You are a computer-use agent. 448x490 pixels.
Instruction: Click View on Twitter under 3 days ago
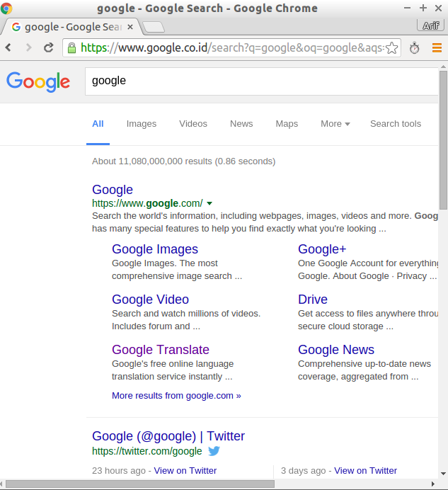tap(365, 471)
